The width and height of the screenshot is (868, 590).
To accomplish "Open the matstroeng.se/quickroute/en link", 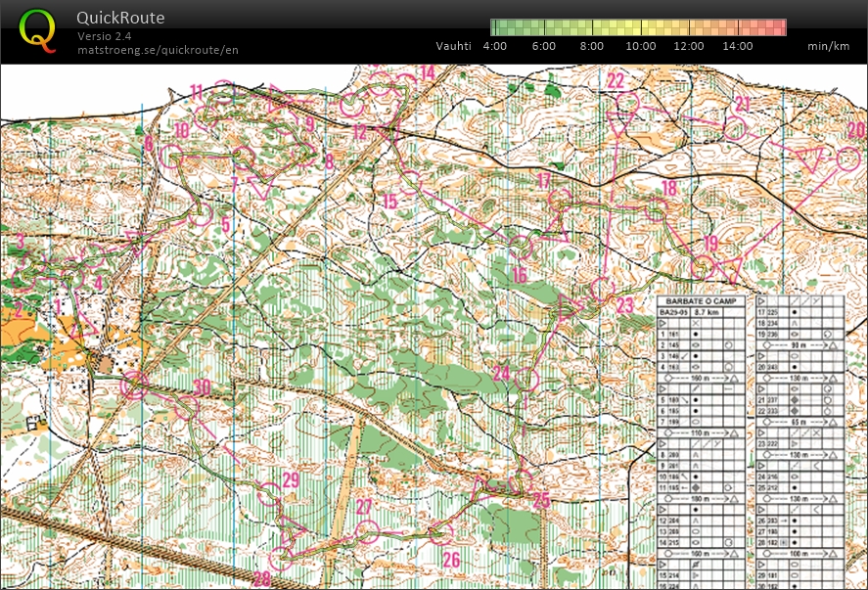I will (158, 50).
